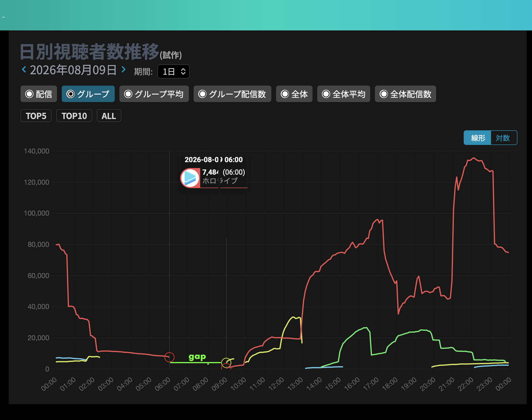Click the 日別視聴者数推移 heading

coord(89,52)
